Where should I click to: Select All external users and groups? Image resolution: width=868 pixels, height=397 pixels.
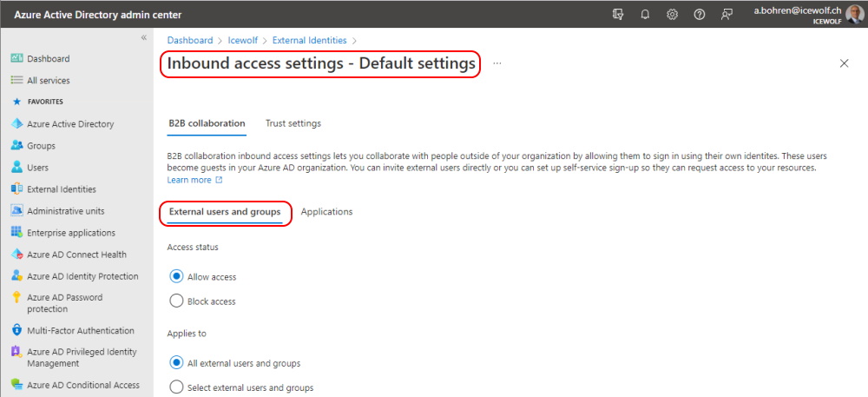(176, 363)
